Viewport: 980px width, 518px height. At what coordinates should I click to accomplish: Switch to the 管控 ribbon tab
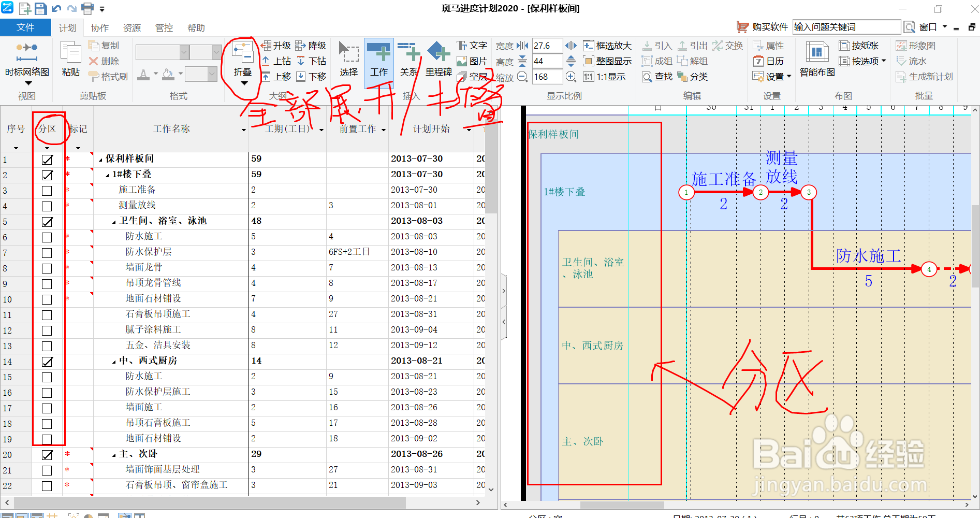pyautogui.click(x=164, y=28)
